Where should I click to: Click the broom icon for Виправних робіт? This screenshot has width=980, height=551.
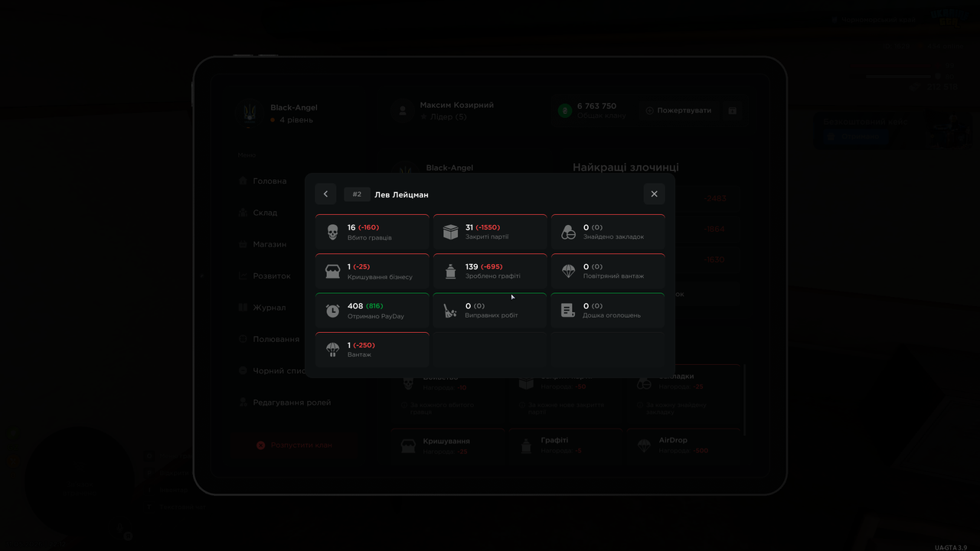coord(450,311)
